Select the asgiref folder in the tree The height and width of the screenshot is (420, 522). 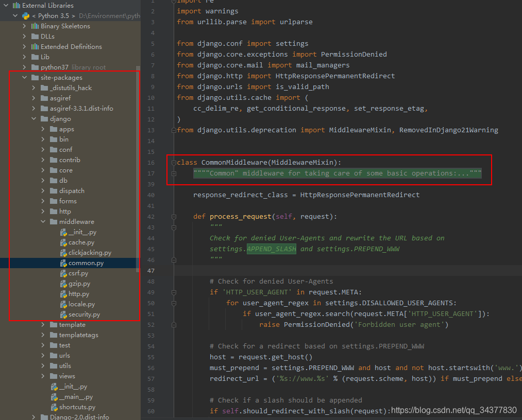60,98
